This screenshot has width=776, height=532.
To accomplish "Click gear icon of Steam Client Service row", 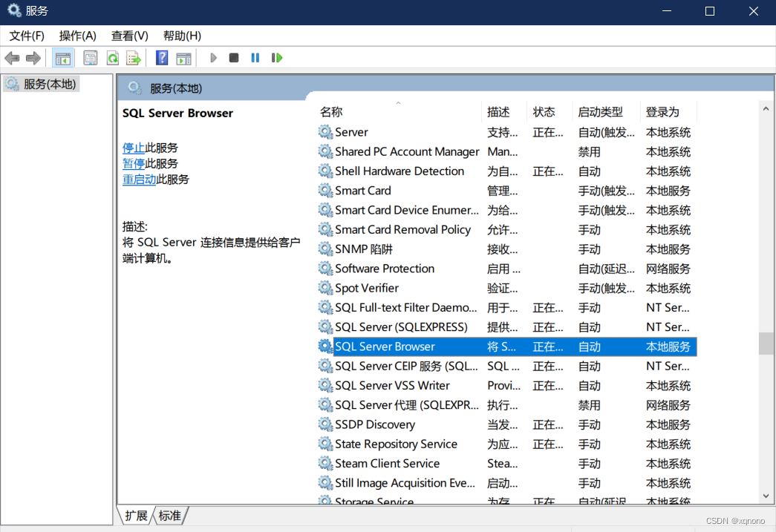I will 325,463.
